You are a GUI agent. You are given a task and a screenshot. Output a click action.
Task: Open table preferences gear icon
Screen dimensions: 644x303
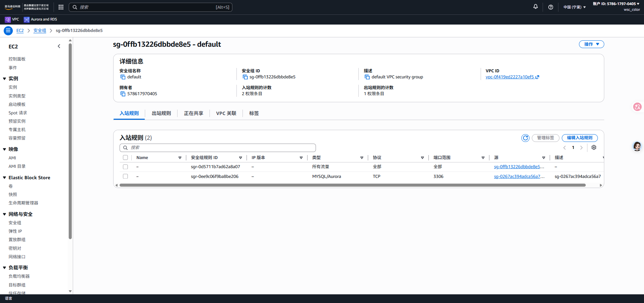tap(594, 148)
